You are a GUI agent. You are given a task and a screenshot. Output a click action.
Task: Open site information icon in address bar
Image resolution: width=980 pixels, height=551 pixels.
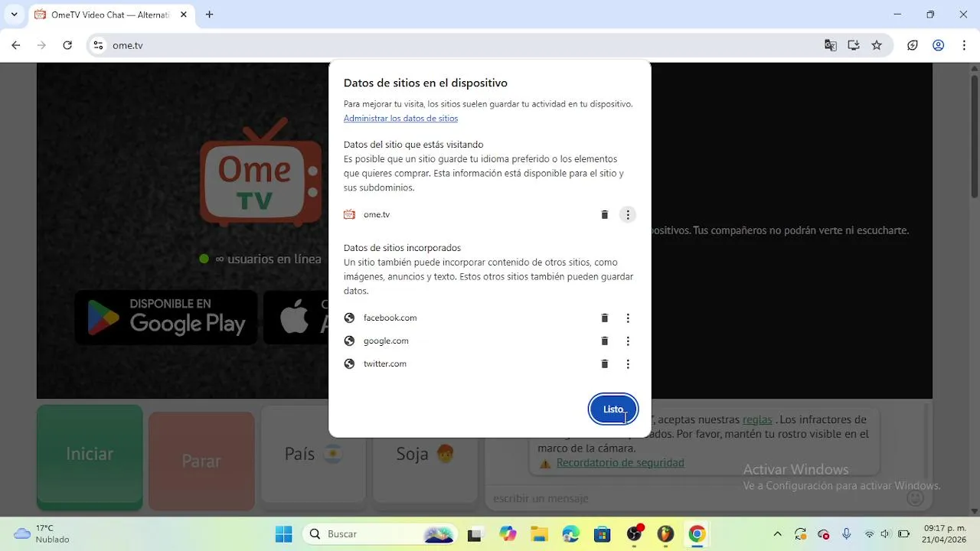tap(98, 45)
